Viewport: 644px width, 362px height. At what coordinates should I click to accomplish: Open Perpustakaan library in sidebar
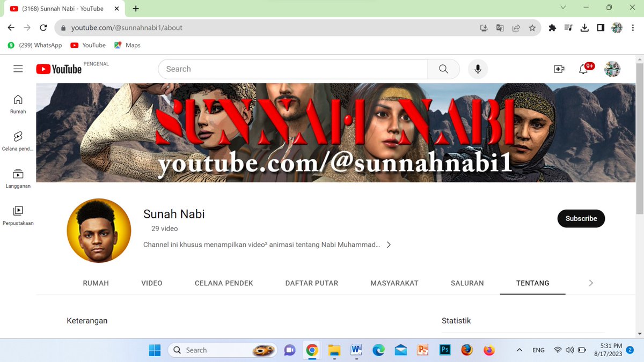(x=18, y=216)
